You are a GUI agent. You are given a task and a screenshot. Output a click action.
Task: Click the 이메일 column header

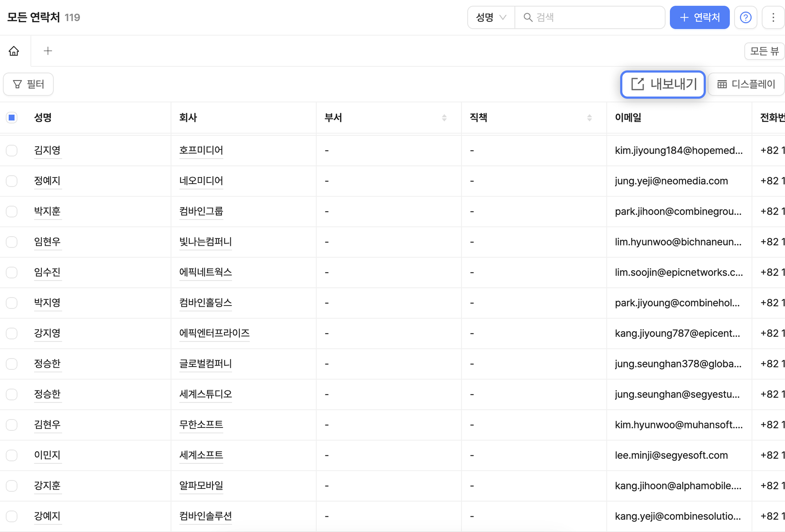(628, 118)
